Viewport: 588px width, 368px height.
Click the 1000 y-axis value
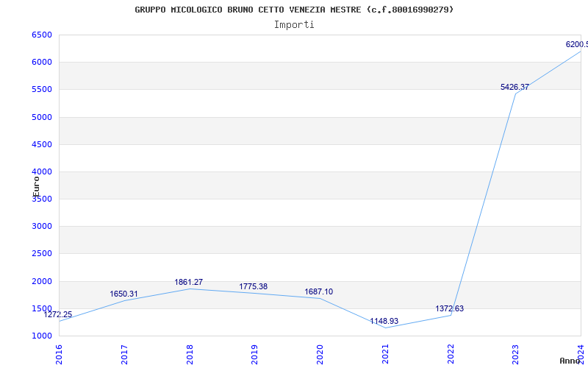pos(42,336)
